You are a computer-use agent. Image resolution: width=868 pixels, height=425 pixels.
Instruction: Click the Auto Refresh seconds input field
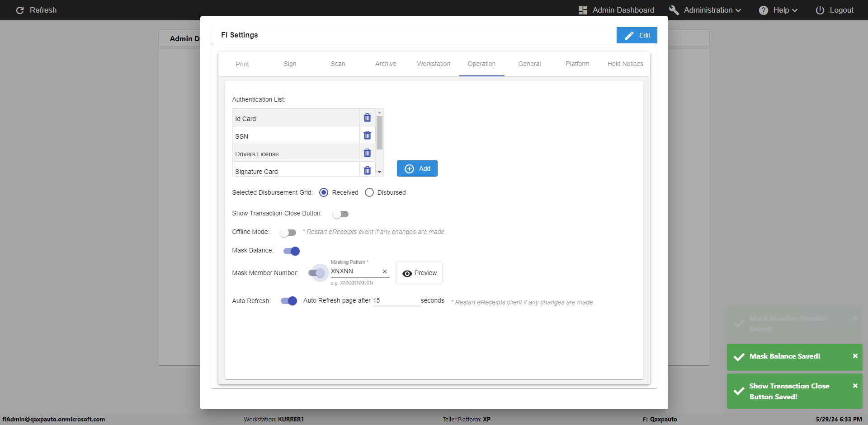pos(396,301)
